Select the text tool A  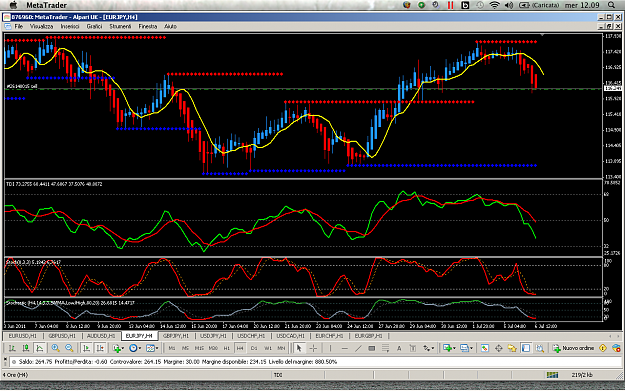pos(399,348)
